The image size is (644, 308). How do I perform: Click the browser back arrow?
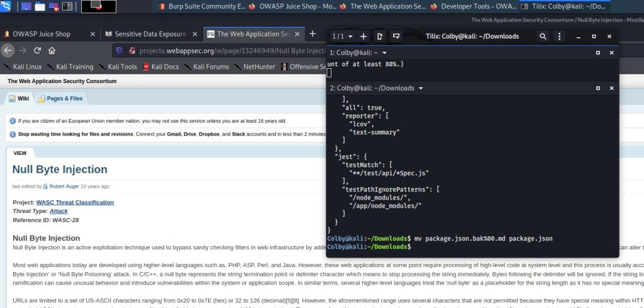(x=8, y=50)
